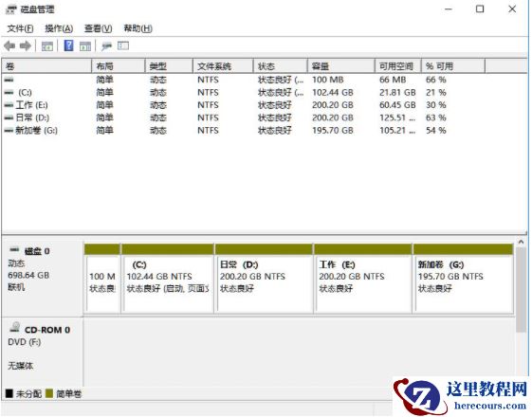Screen dimensions: 532x417
Task: Click the DVD (F:) label
Action: pos(25,342)
